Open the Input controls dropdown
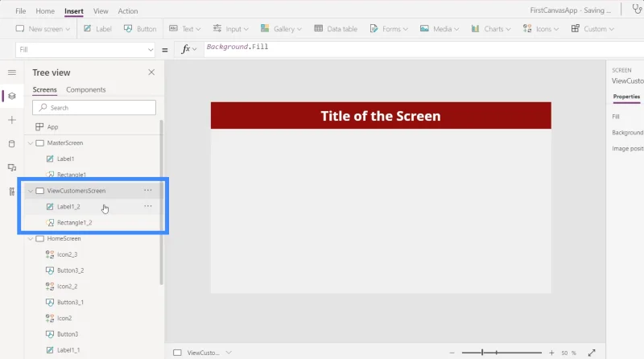Viewport: 644px width, 359px height. click(x=230, y=29)
